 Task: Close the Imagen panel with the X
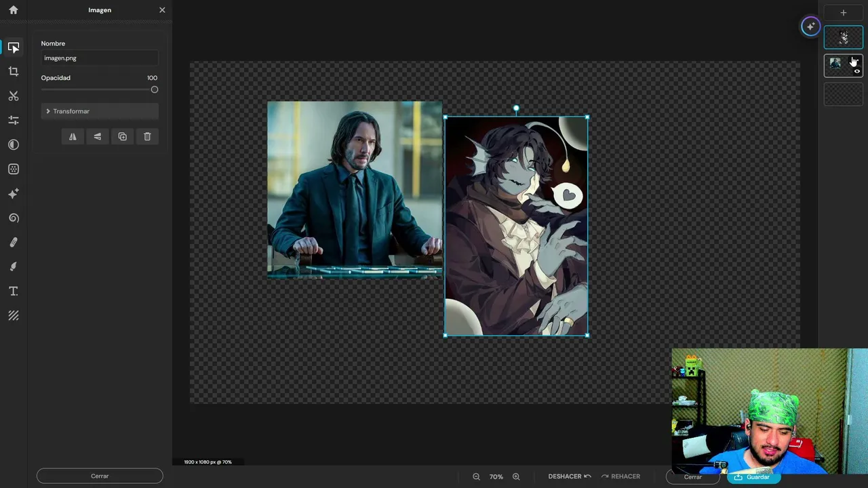coord(162,10)
